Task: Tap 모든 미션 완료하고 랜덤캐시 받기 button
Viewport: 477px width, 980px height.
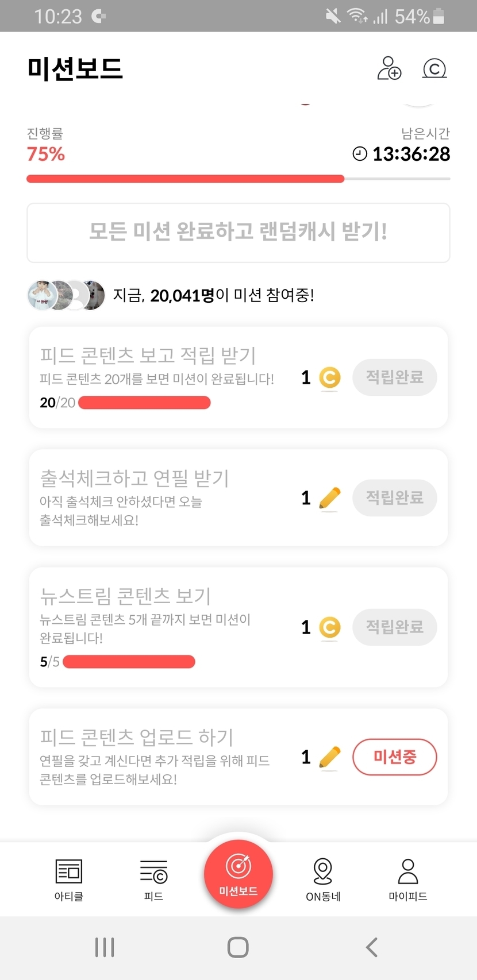Action: coord(238,232)
